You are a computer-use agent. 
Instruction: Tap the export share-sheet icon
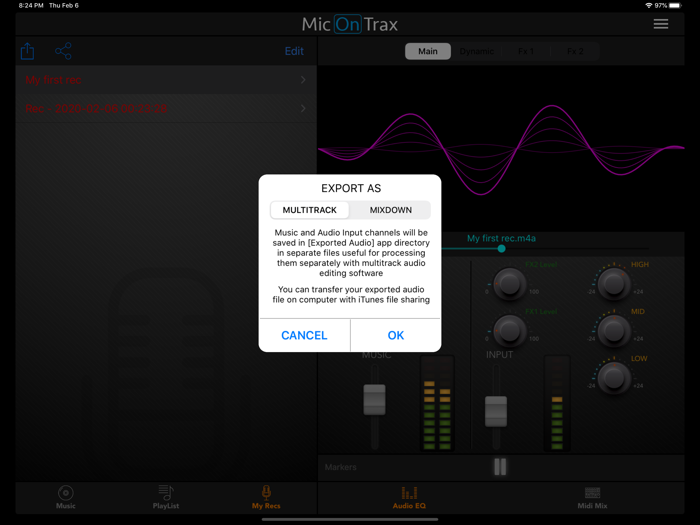coord(28,51)
